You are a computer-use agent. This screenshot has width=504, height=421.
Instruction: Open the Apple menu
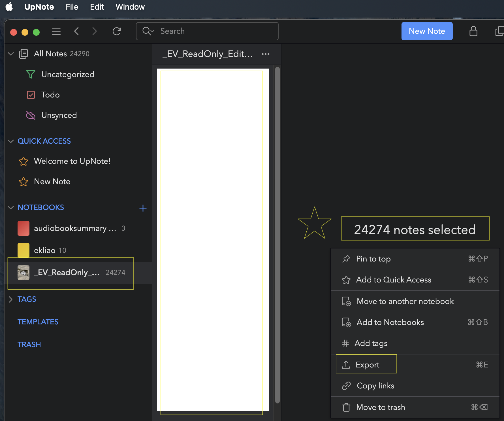tap(9, 7)
